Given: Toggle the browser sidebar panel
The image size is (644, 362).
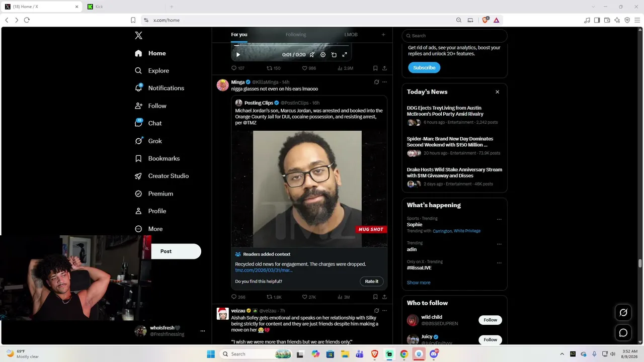Looking at the screenshot, I should click(x=597, y=20).
